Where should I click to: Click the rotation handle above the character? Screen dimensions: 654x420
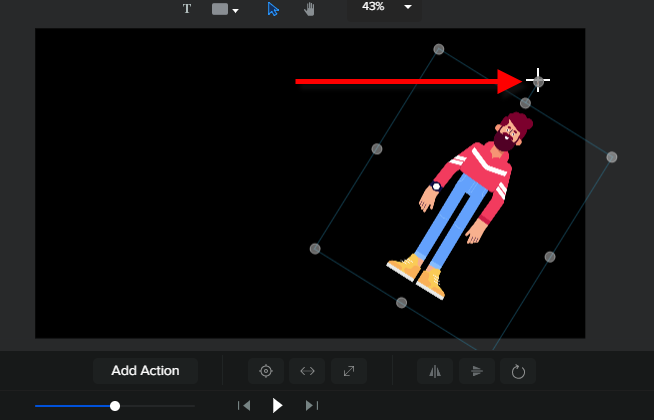(538, 81)
